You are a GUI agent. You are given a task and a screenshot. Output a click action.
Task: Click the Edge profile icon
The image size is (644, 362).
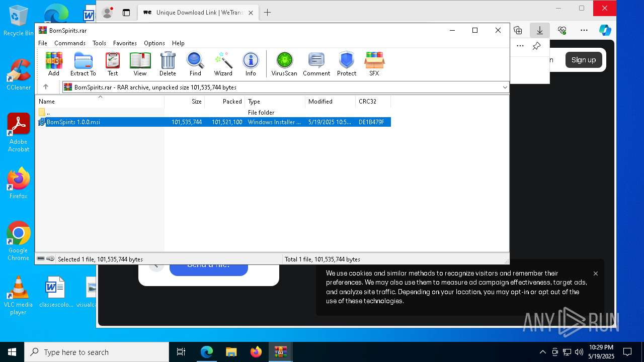pos(107,13)
